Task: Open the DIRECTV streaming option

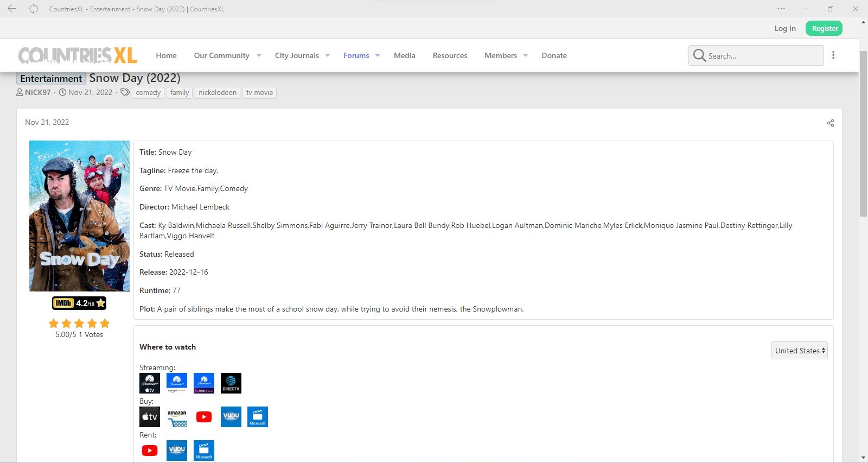Action: coord(231,383)
